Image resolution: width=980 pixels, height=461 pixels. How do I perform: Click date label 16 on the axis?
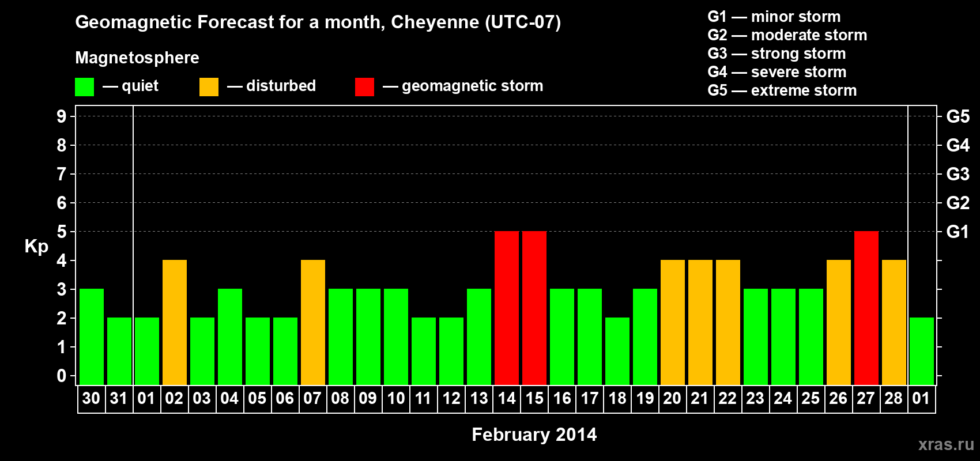(562, 399)
